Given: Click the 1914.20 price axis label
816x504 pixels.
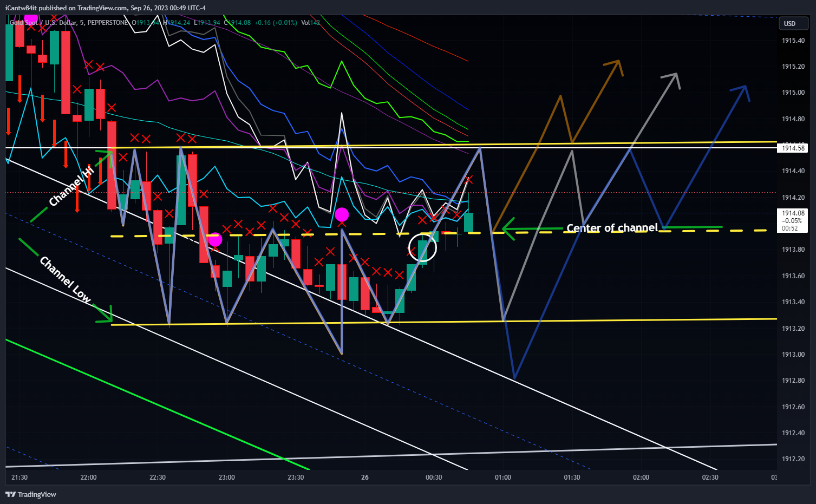Looking at the screenshot, I should (x=793, y=198).
